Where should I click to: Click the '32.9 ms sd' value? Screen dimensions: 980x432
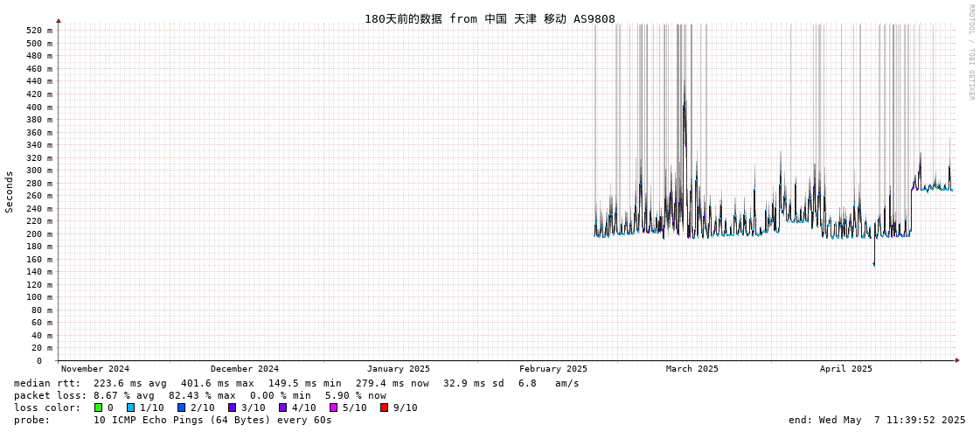click(472, 383)
